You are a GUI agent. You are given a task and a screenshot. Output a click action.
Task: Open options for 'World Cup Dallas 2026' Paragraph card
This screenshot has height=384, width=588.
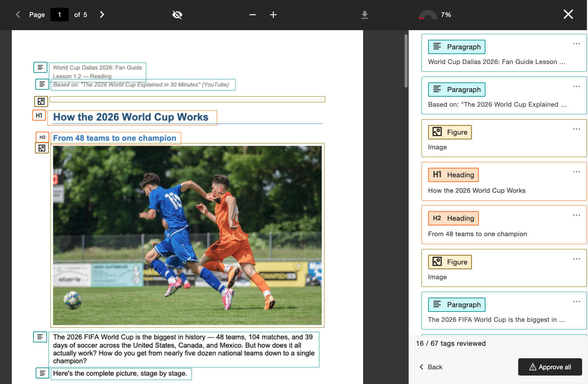click(577, 44)
